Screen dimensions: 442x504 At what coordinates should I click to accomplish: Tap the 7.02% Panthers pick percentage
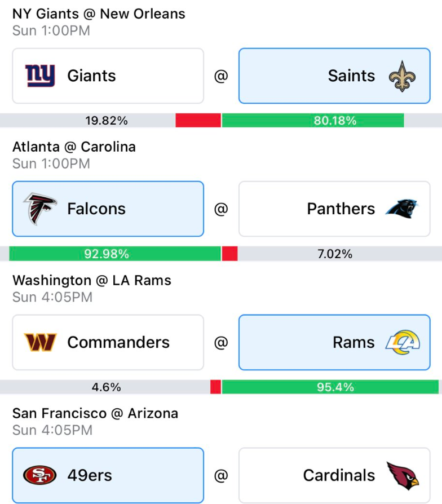pos(335,254)
